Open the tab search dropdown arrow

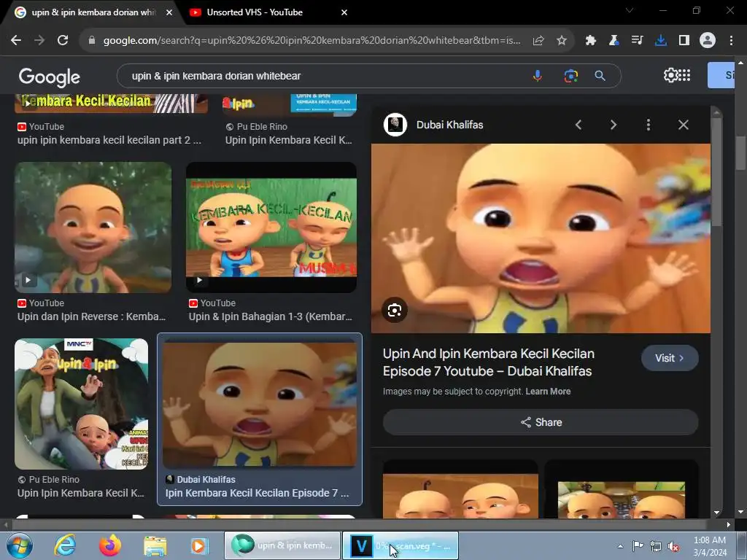click(630, 10)
